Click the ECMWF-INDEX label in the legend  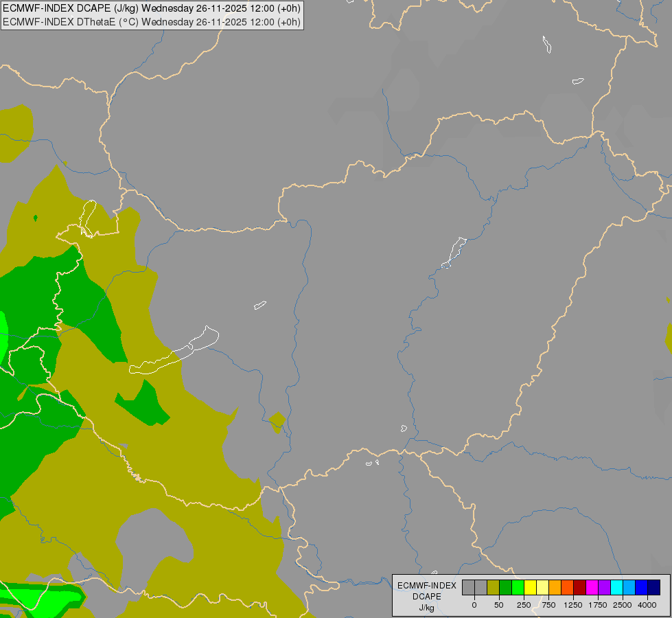pyautogui.click(x=427, y=586)
